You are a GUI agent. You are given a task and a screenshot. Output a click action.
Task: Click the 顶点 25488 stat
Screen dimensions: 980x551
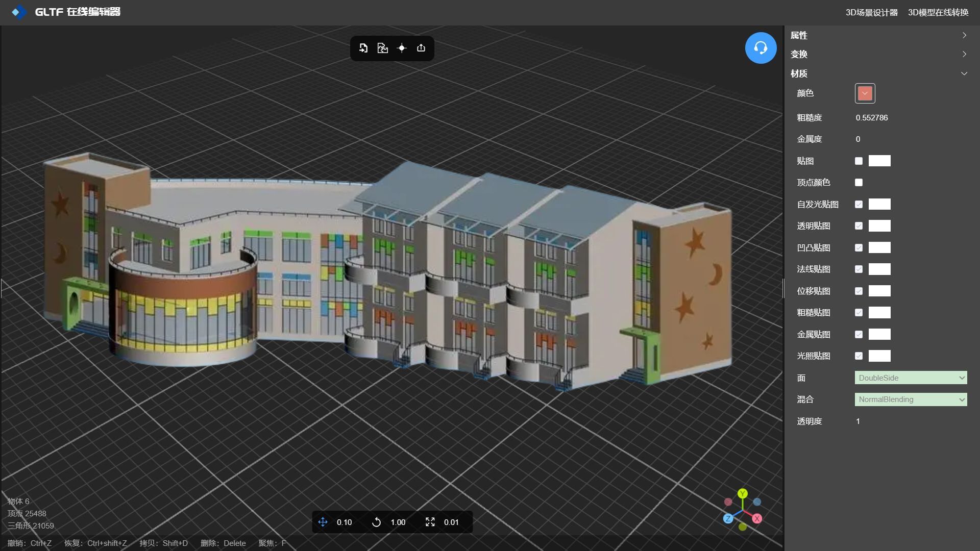pyautogui.click(x=27, y=513)
